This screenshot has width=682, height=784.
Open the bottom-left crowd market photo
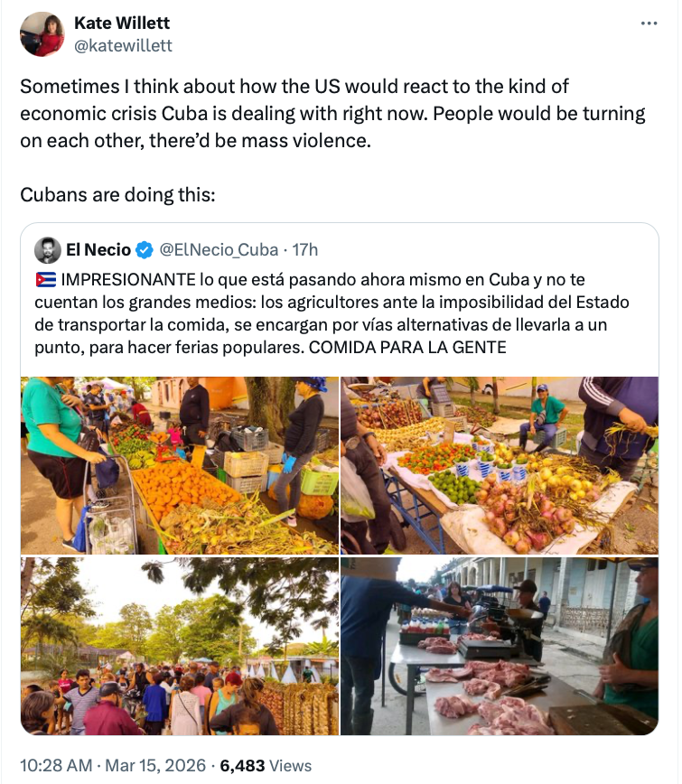[180, 645]
